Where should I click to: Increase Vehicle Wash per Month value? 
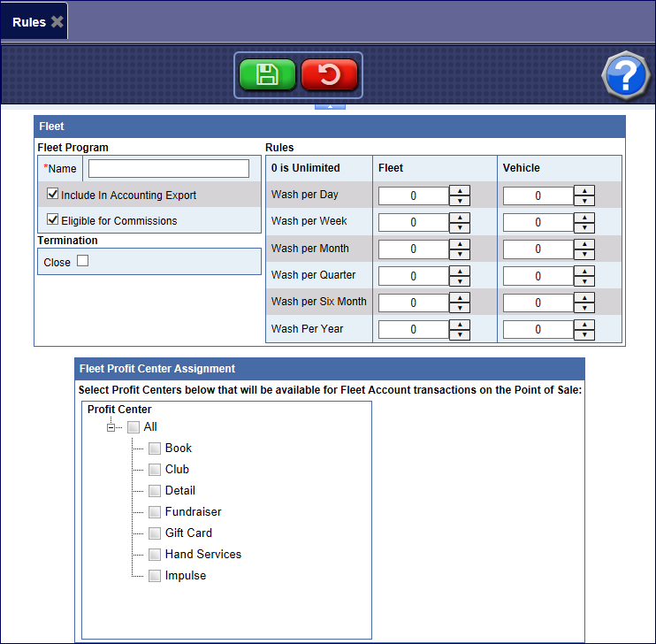(x=584, y=244)
